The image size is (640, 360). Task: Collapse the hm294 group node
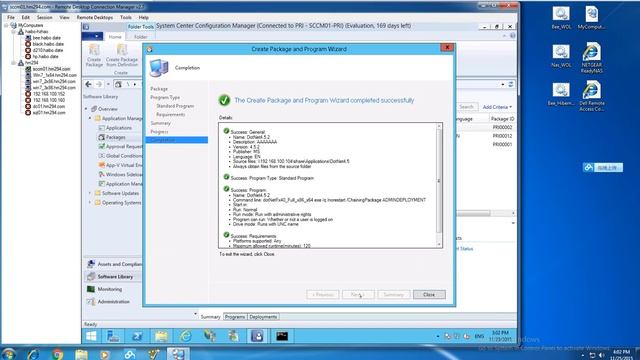[13, 63]
